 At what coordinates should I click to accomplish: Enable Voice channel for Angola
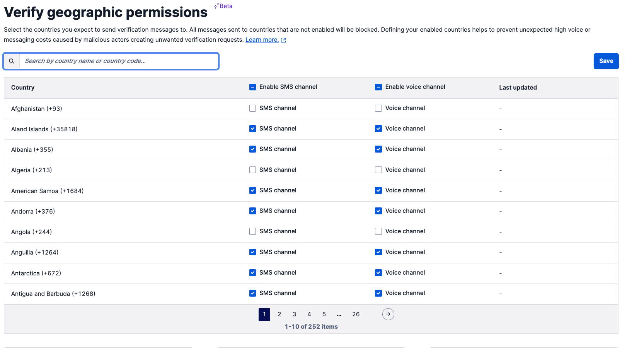tap(378, 231)
